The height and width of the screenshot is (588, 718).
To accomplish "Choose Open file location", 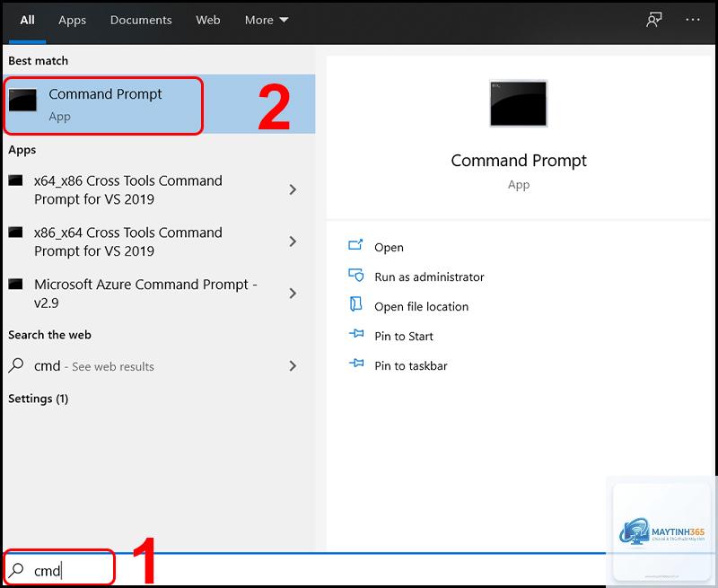I will (x=421, y=307).
